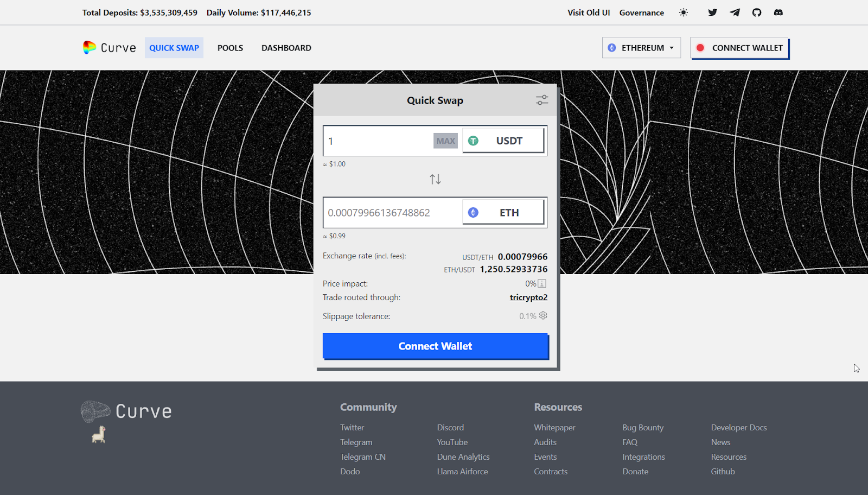Open the Bug Bounty link
868x495 pixels.
643,428
